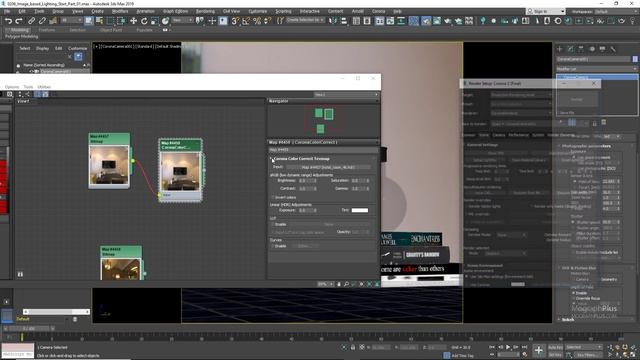This screenshot has height=360, width=640.
Task: Activate the Select and Move tool
Action: [x=133, y=21]
